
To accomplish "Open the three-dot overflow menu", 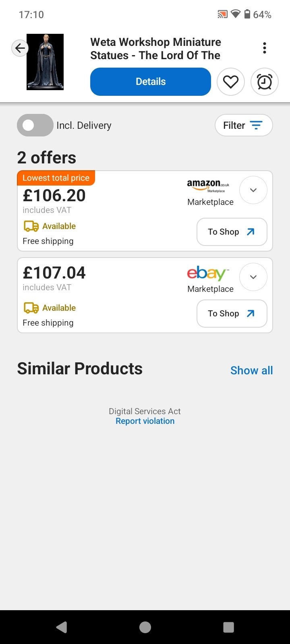I will (x=265, y=48).
